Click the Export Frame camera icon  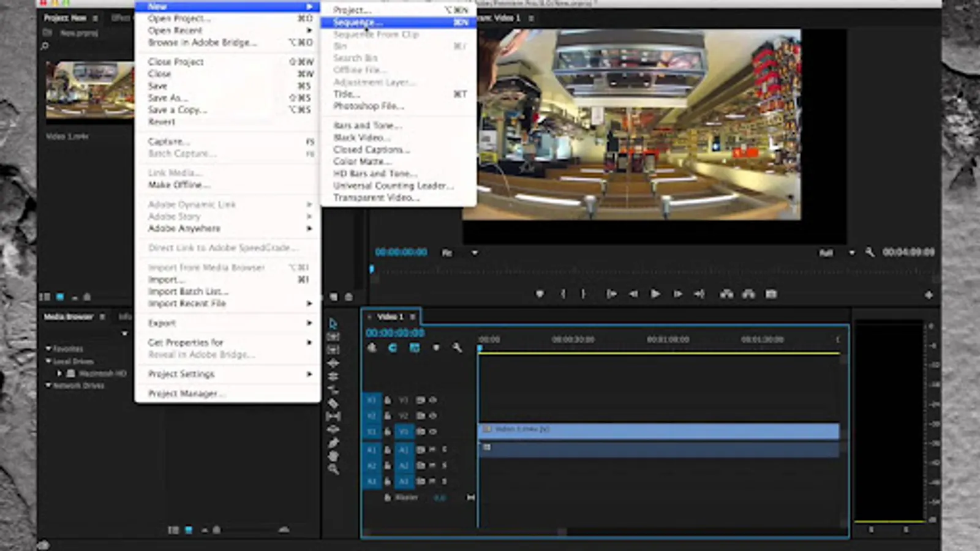[771, 294]
